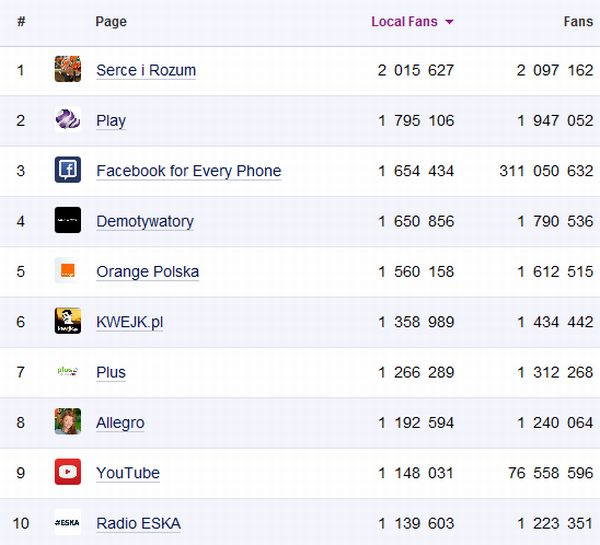Screen dimensions: 600x545
Task: Click the KWEJK.pl page icon
Action: tap(68, 321)
